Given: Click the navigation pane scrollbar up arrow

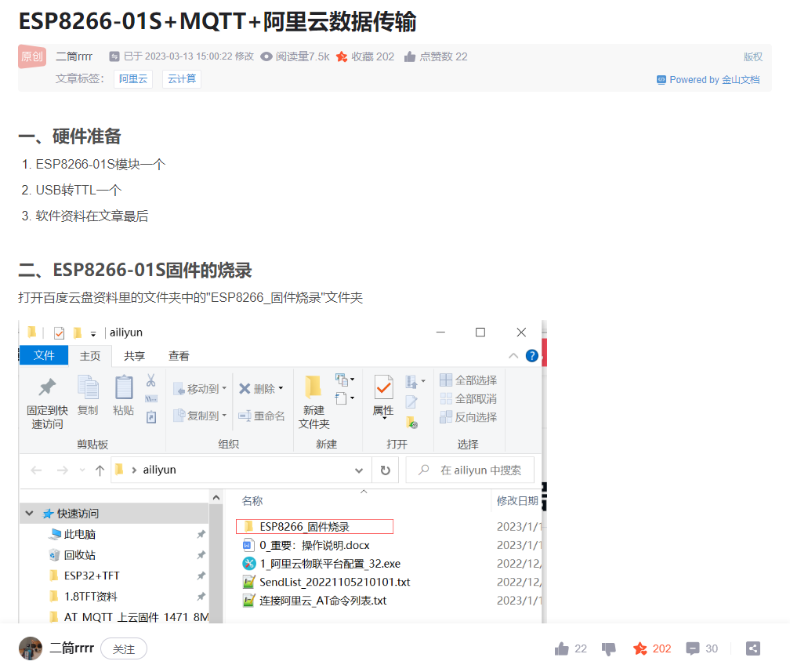Looking at the screenshot, I should 216,498.
